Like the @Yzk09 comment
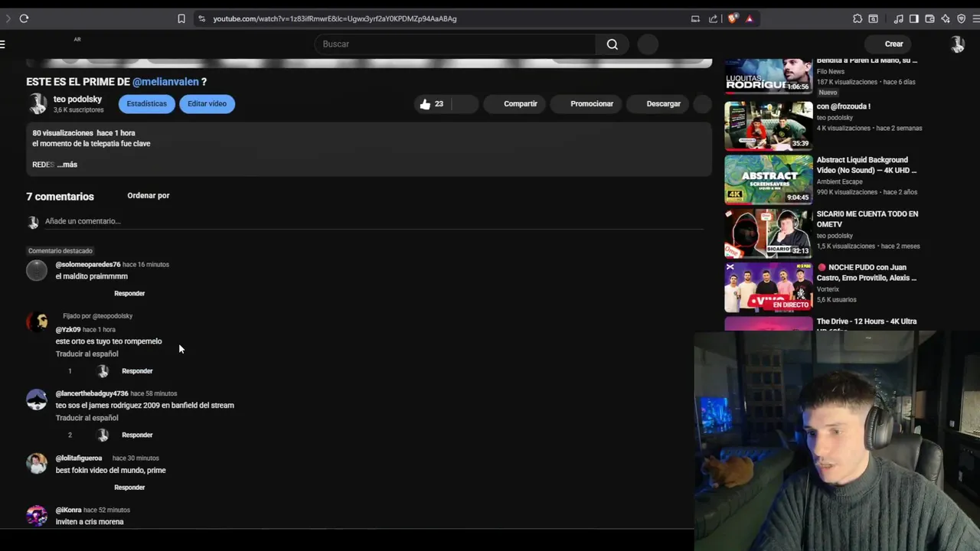Image resolution: width=980 pixels, height=551 pixels. coord(60,371)
